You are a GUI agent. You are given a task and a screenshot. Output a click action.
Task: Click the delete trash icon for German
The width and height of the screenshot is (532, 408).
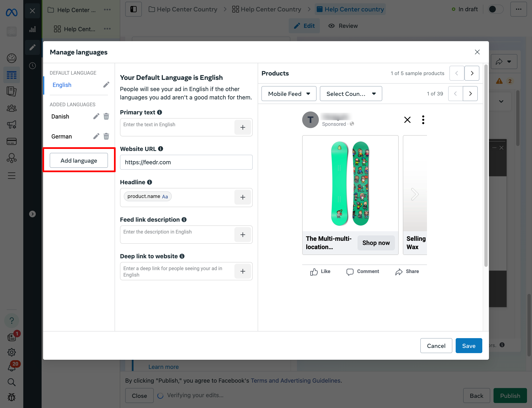point(106,136)
